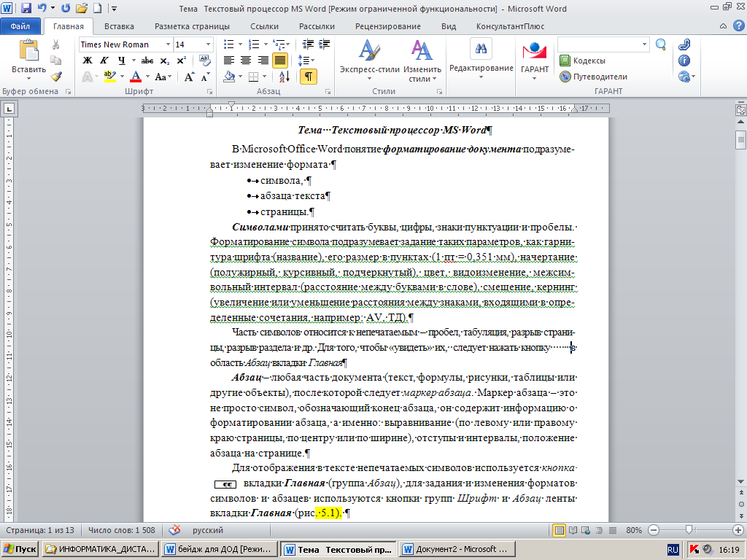Increase font size with grow font icon

coord(189,77)
